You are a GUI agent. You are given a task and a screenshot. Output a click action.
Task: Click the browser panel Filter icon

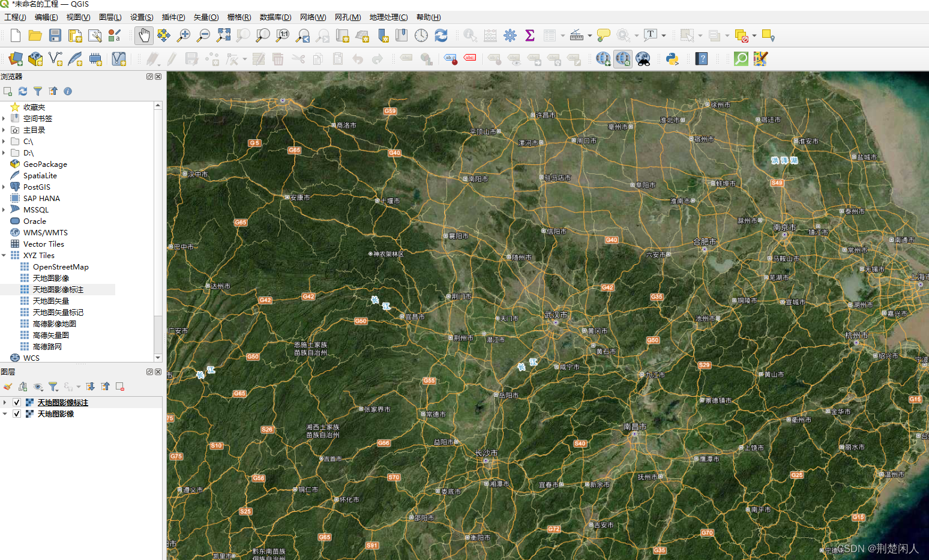[x=38, y=91]
